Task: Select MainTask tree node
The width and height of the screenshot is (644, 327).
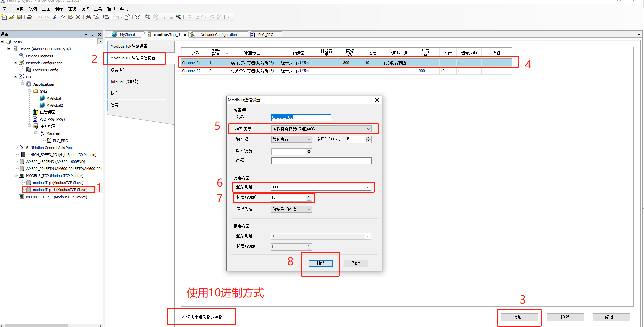Action: tap(54, 133)
